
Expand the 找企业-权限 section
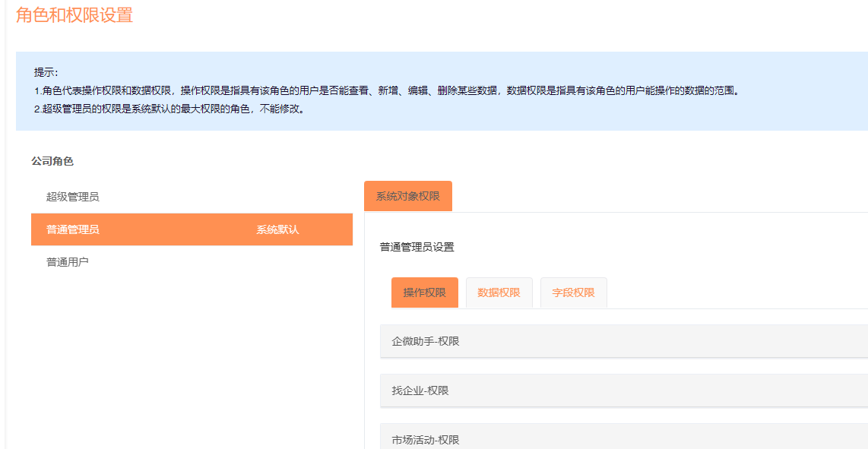[624, 391]
